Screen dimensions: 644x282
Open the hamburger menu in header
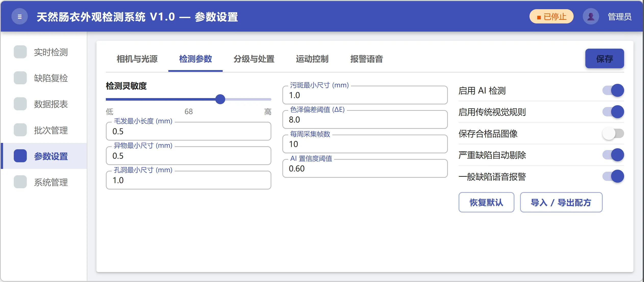pos(20,17)
